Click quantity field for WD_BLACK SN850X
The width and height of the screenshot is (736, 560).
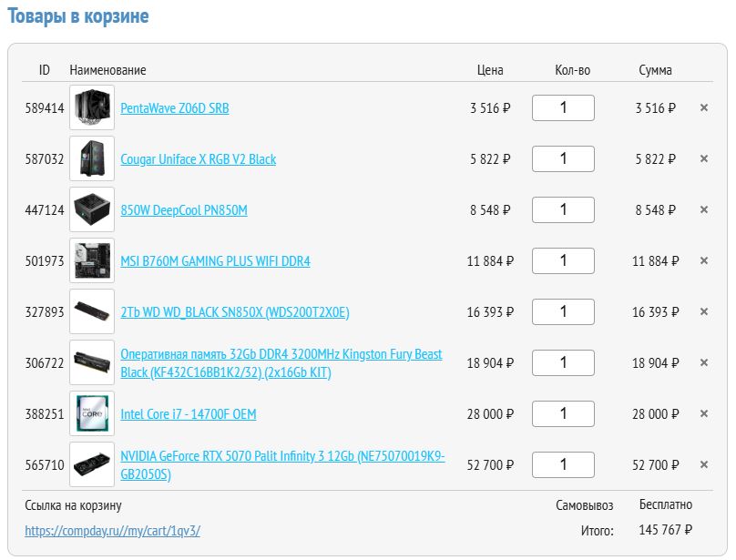pyautogui.click(x=563, y=311)
